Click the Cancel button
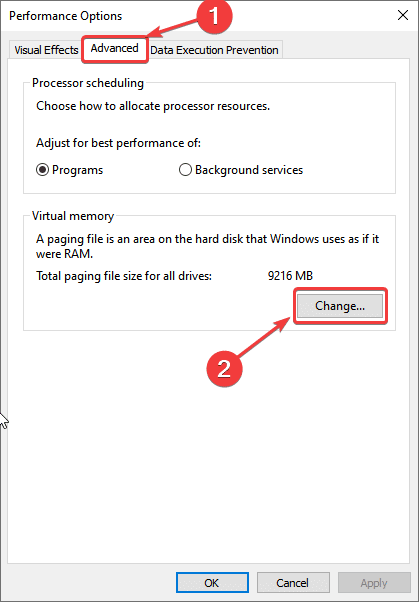Image resolution: width=419 pixels, height=602 pixels. coord(293,583)
